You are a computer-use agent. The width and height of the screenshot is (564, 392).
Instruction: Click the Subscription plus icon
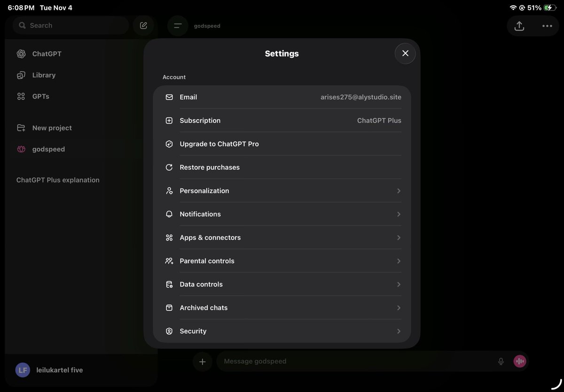click(169, 121)
